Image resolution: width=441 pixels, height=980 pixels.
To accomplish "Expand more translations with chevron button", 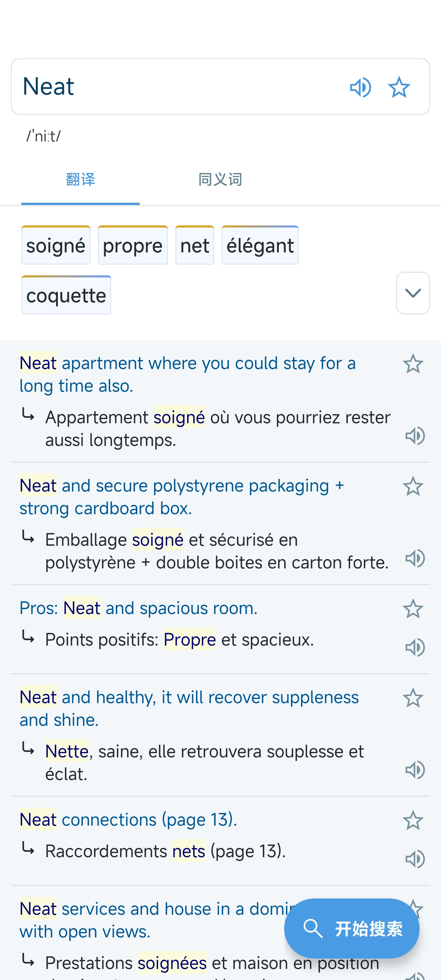I will [x=413, y=293].
